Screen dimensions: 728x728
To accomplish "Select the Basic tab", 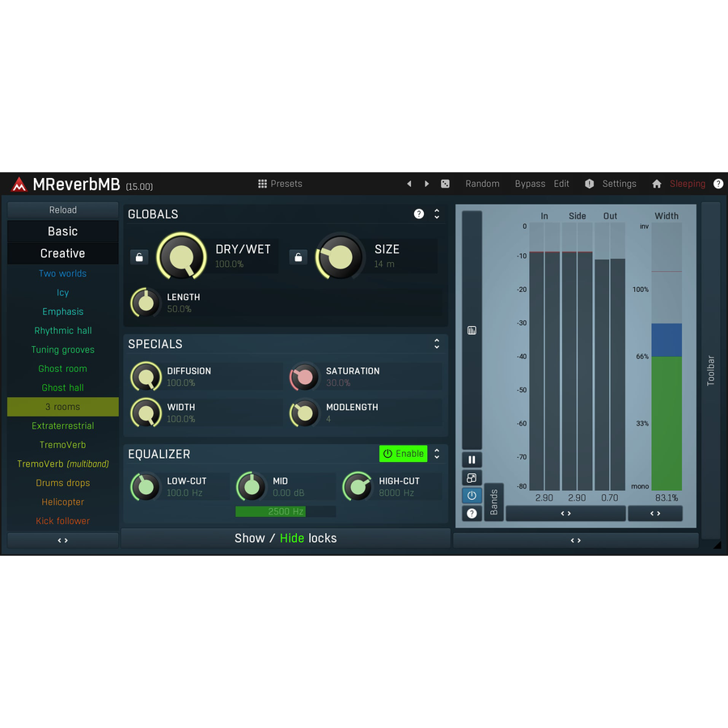I will click(x=62, y=231).
